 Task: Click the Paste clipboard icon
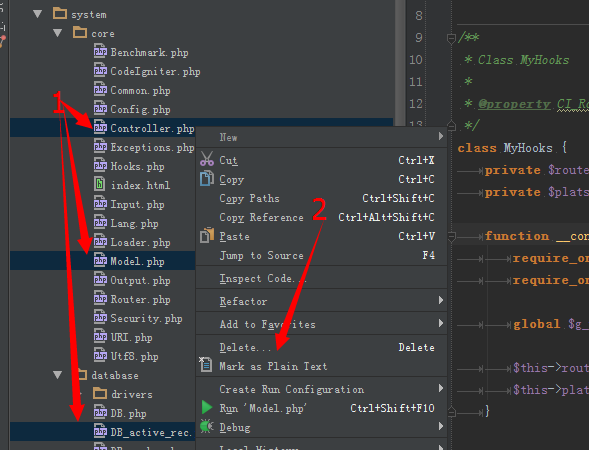point(207,236)
